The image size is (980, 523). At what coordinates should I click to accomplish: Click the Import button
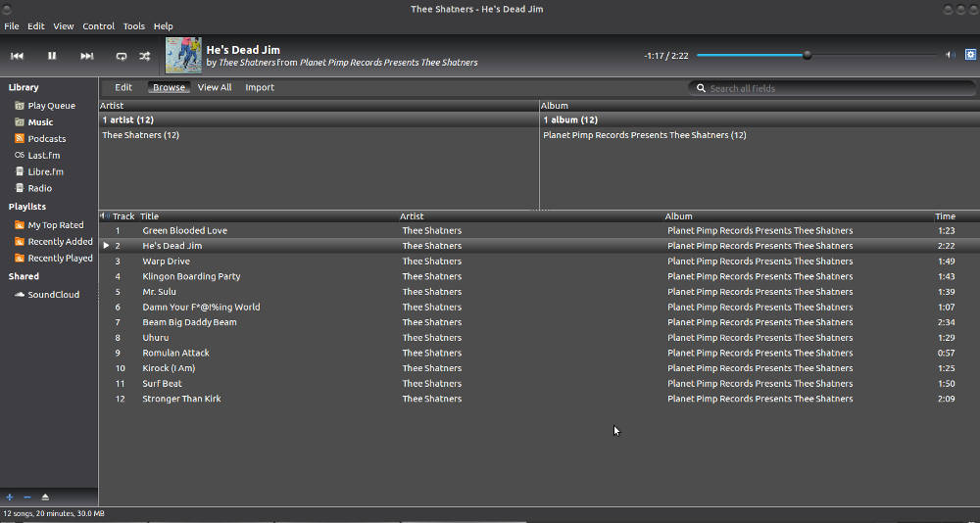260,87
